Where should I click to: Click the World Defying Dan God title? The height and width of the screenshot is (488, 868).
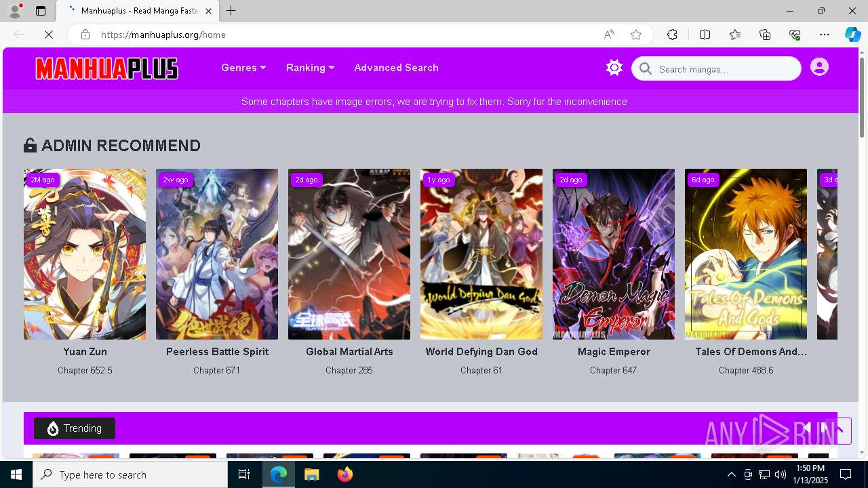tap(481, 352)
